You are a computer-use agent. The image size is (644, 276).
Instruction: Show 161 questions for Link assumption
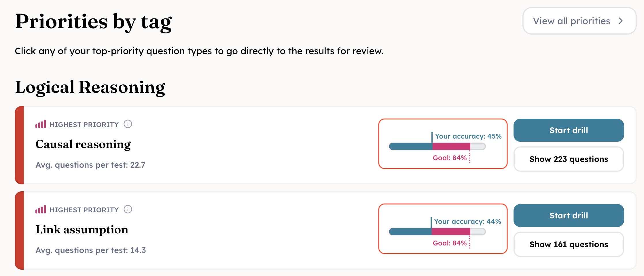pos(569,244)
